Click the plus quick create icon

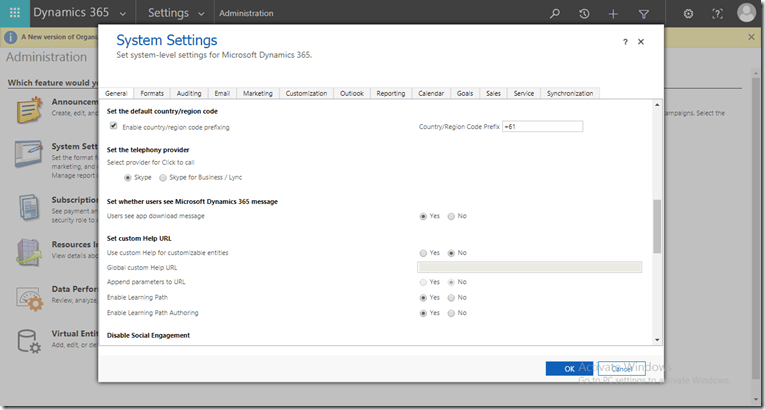click(613, 14)
